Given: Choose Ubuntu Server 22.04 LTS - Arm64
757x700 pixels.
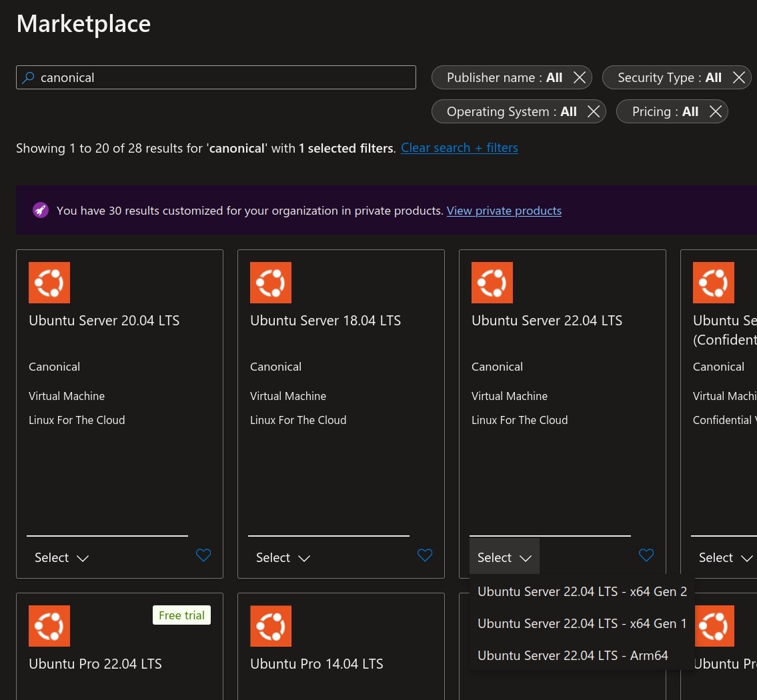Looking at the screenshot, I should click(x=582, y=655).
